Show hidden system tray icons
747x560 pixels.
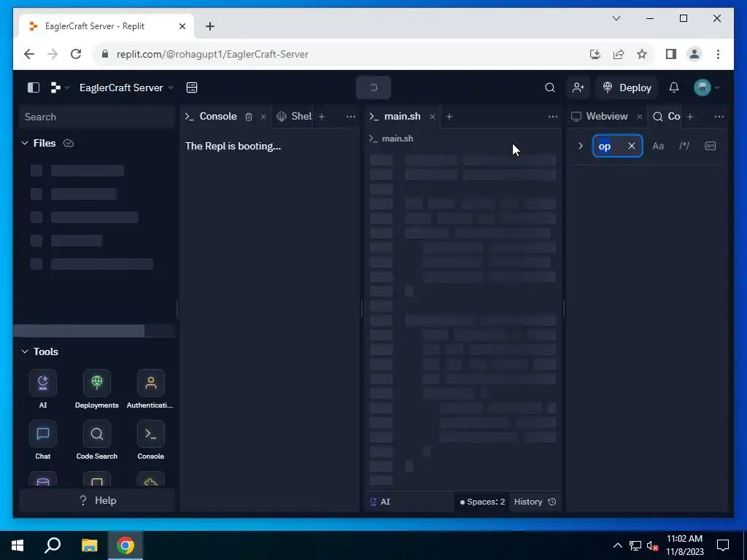pyautogui.click(x=617, y=545)
